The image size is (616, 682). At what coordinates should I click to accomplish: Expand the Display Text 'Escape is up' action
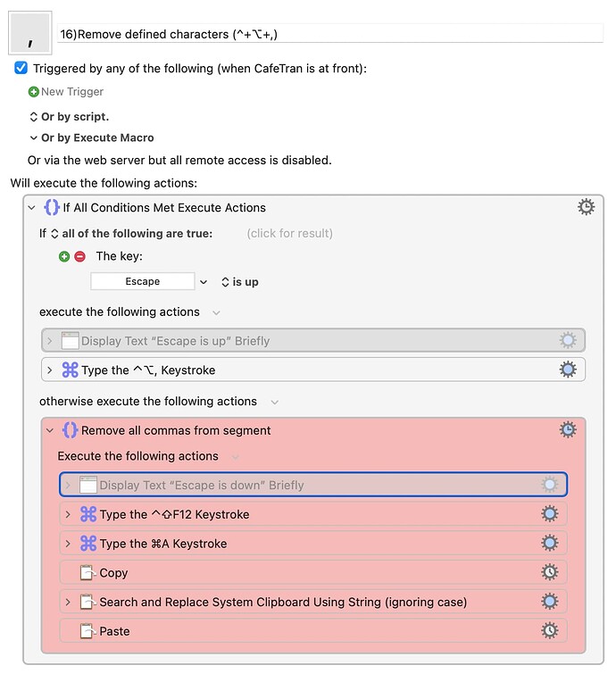coord(50,341)
